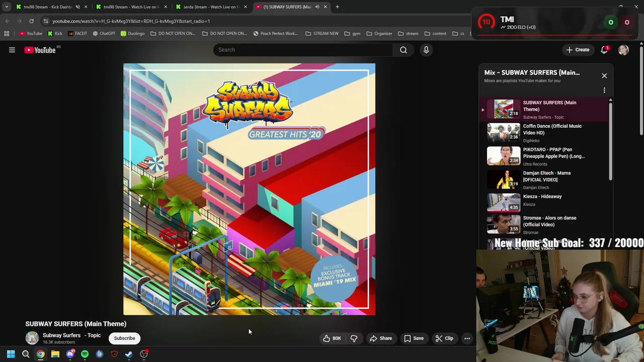Image resolution: width=644 pixels, height=362 pixels.
Task: Open the account avatar menu
Action: pos(623,50)
